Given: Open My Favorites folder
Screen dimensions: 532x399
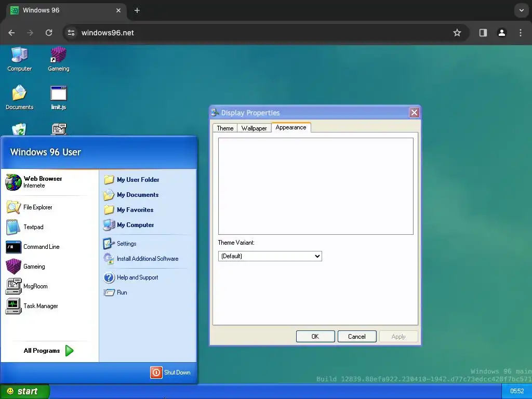Looking at the screenshot, I should point(128,210).
